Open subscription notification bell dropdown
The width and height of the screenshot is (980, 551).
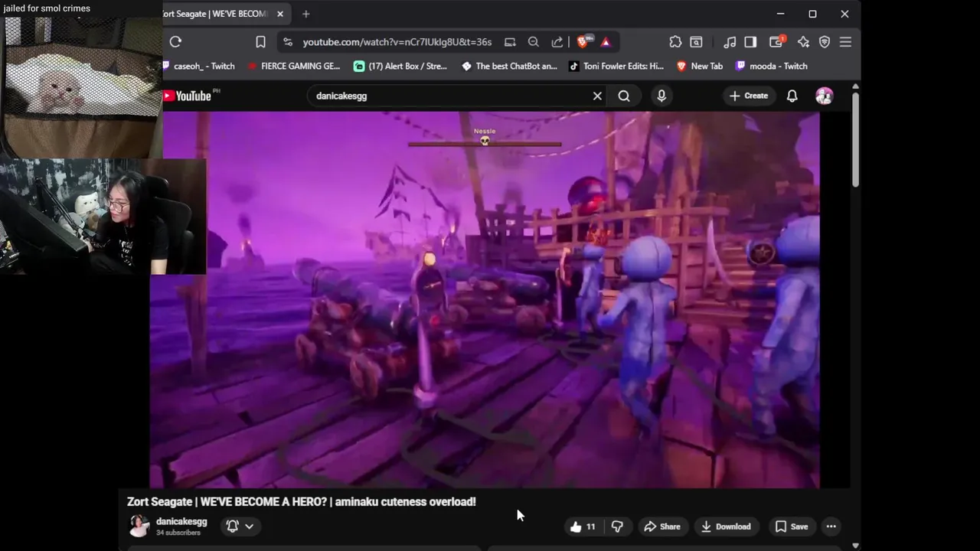coord(240,527)
